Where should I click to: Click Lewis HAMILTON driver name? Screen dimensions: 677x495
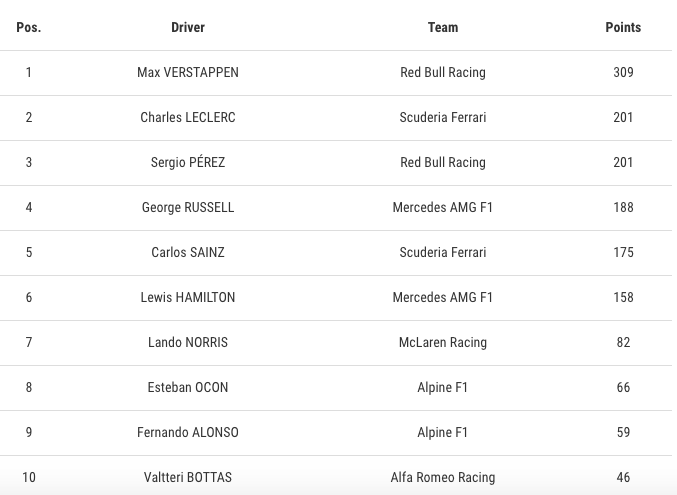(x=188, y=297)
